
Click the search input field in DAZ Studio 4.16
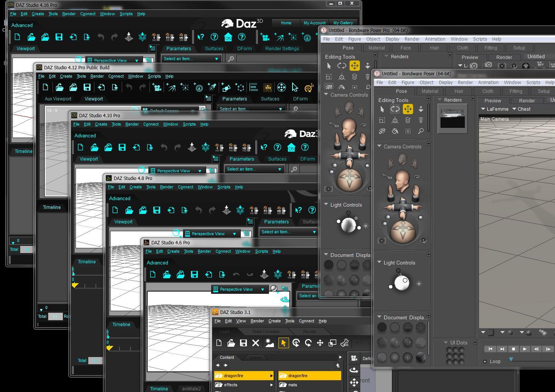click(277, 59)
